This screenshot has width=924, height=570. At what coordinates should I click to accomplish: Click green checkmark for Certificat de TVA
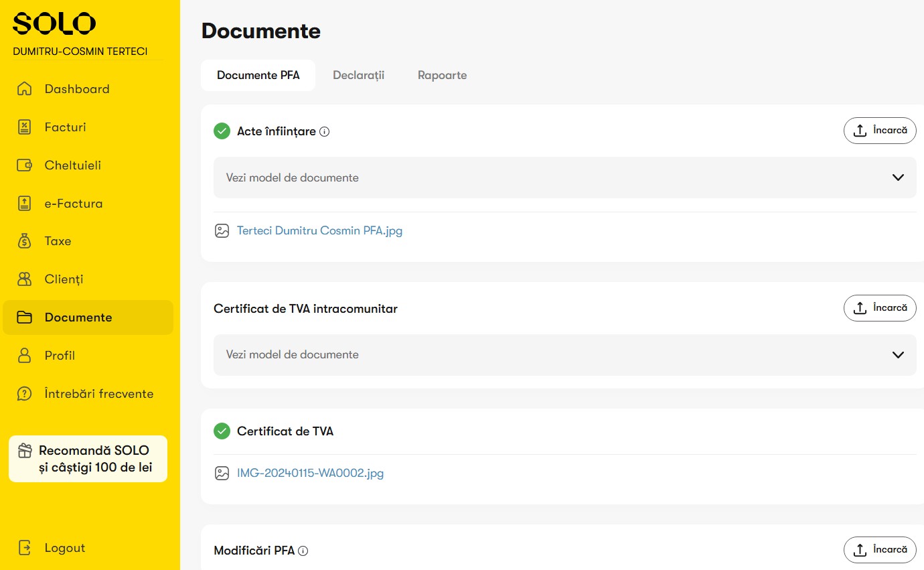[222, 431]
